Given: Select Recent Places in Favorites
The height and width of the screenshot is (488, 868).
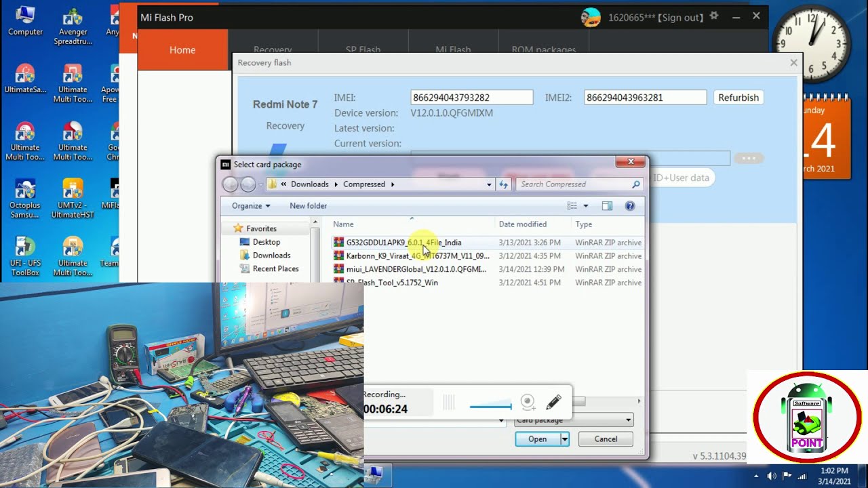Looking at the screenshot, I should tap(275, 269).
